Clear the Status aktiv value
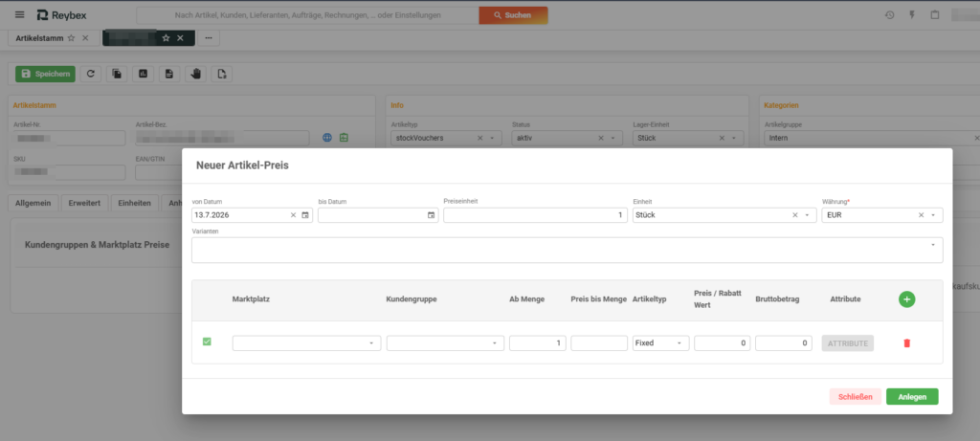 coord(601,138)
